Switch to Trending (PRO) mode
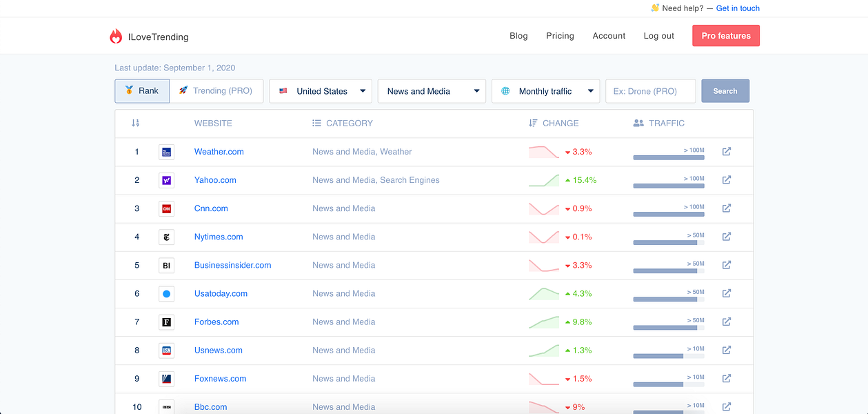Image resolution: width=868 pixels, height=414 pixels. pyautogui.click(x=216, y=91)
